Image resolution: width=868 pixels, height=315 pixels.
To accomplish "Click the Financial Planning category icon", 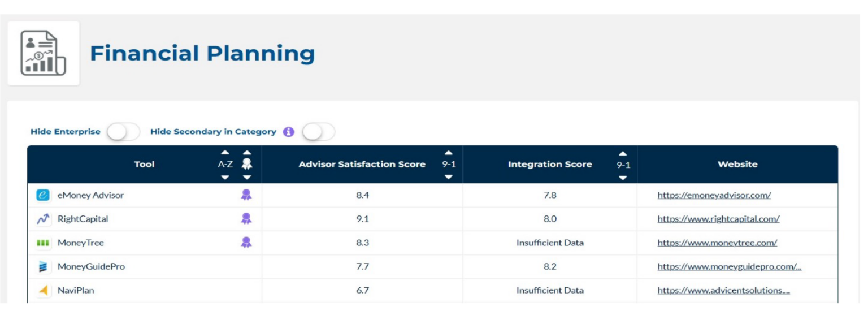I will 43,53.
